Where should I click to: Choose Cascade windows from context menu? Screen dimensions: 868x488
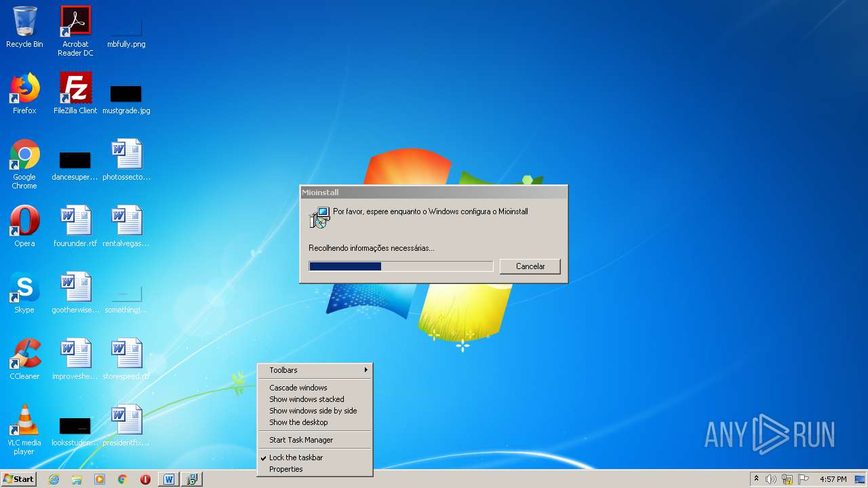point(315,388)
